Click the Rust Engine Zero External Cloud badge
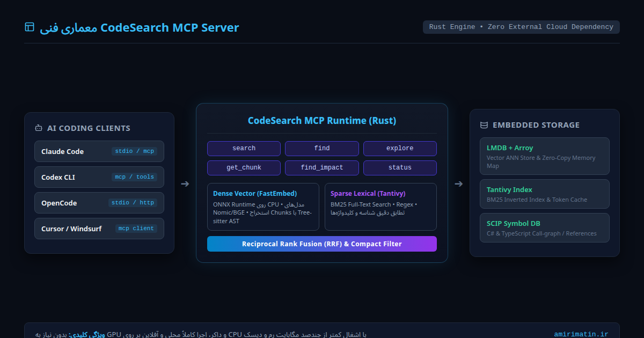Image resolution: width=644 pixels, height=338 pixels. click(521, 27)
